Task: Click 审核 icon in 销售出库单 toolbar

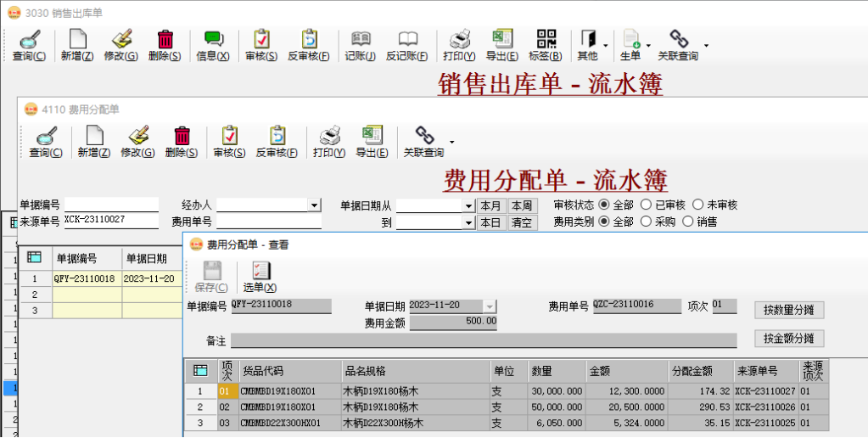Action: click(261, 39)
